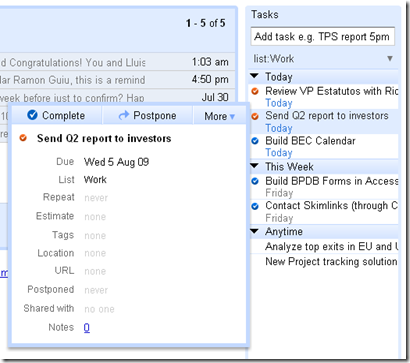Open the email dated Jul 30
Image resolution: width=410 pixels, height=363 pixels.
pos(117,97)
